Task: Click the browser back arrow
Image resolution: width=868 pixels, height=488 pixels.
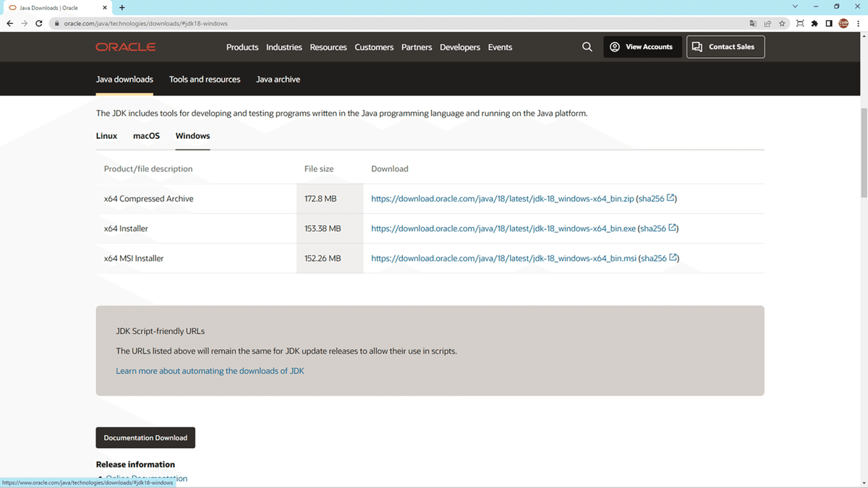Action: [x=10, y=23]
